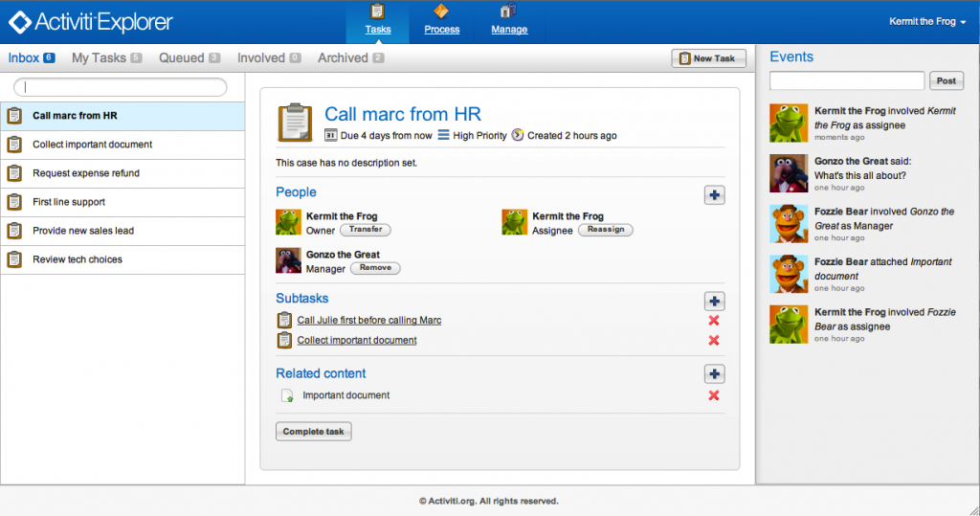Click clipboard icon beside First line support row
Screen dimensions: 980x516
click(x=14, y=202)
